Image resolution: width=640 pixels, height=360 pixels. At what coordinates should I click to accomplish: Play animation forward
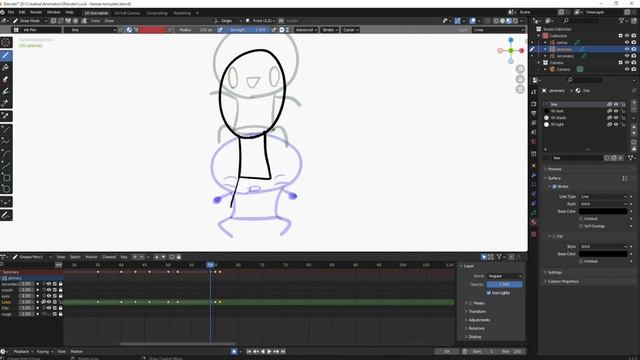point(269,351)
